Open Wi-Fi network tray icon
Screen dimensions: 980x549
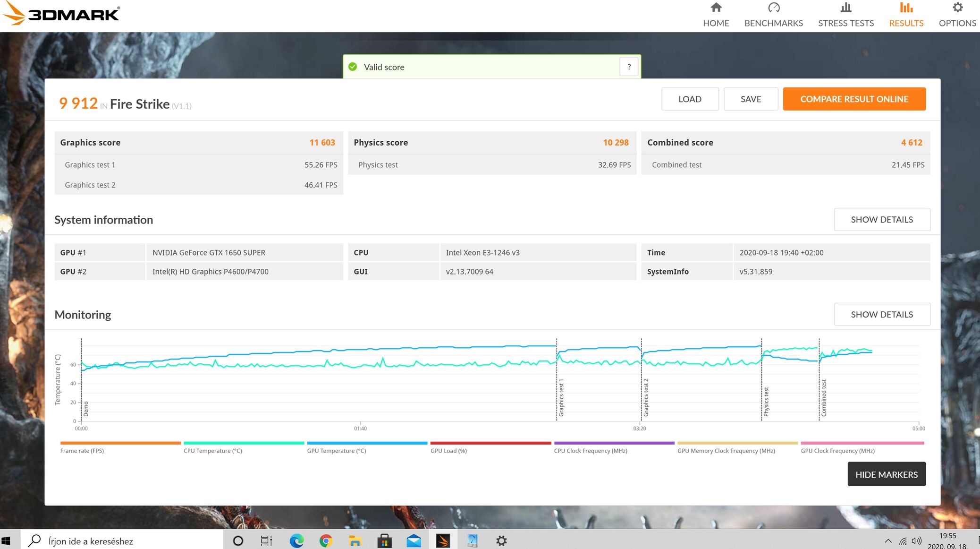(x=903, y=541)
